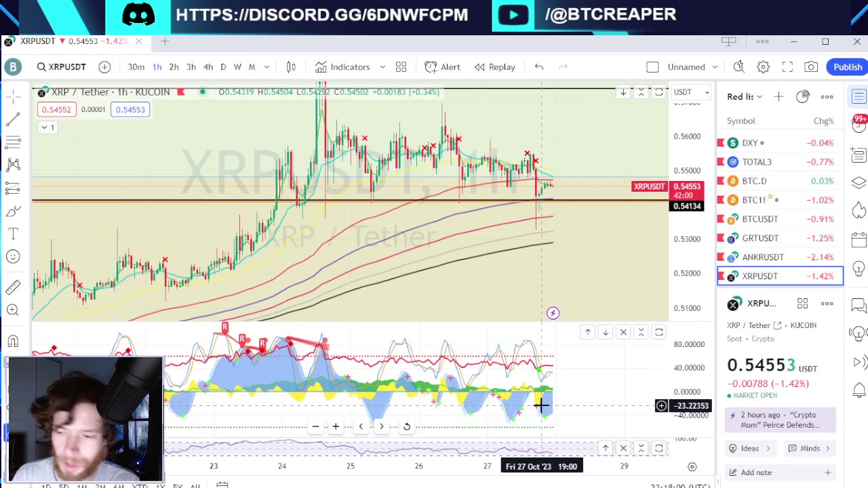Open the emoji icons tool
868x488 pixels.
click(x=13, y=256)
